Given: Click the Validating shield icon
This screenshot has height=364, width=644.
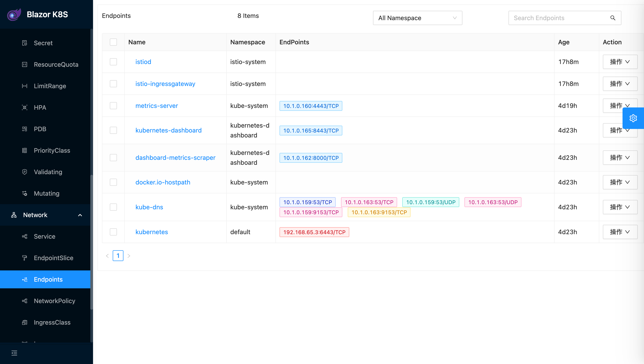Looking at the screenshot, I should coord(25,172).
